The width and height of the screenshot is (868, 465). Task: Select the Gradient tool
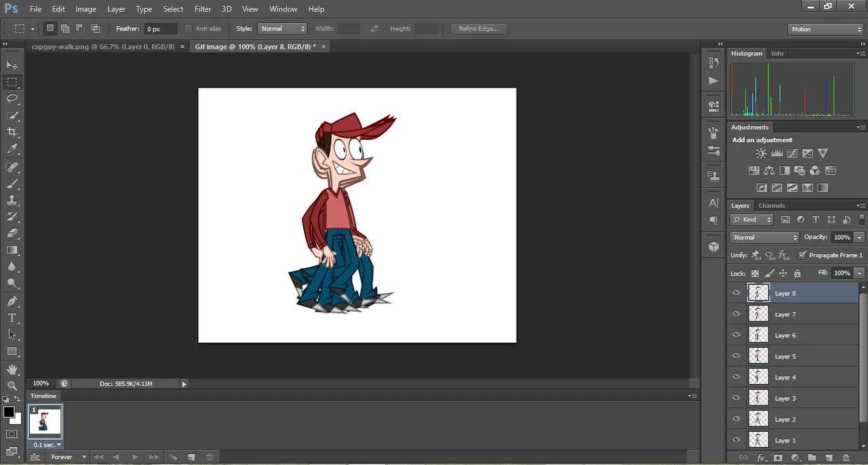coord(12,250)
